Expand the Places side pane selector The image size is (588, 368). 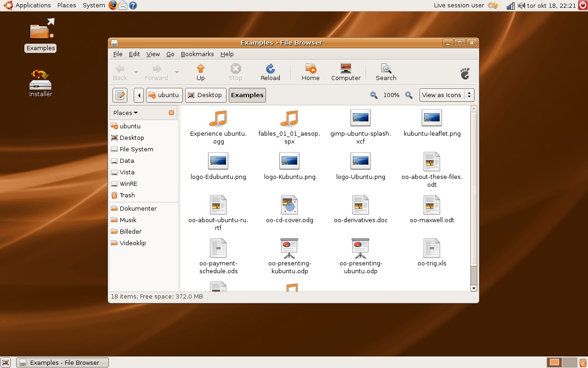(125, 113)
